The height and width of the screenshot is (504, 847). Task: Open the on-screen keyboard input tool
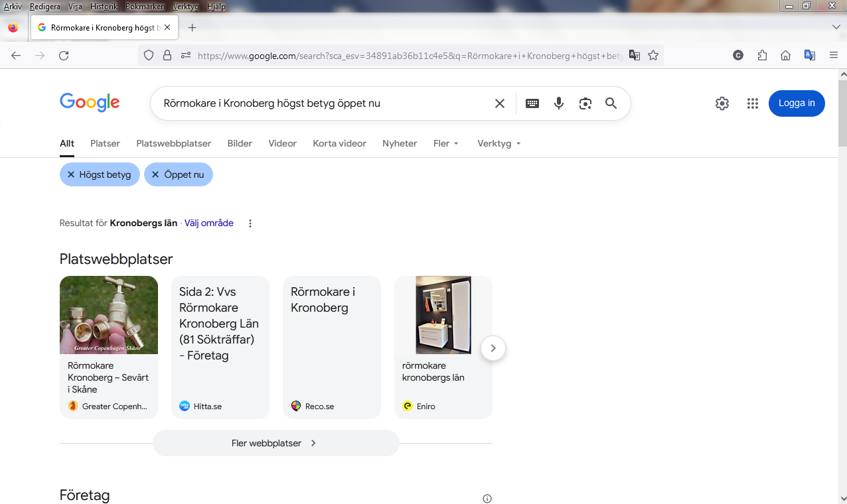click(x=532, y=103)
